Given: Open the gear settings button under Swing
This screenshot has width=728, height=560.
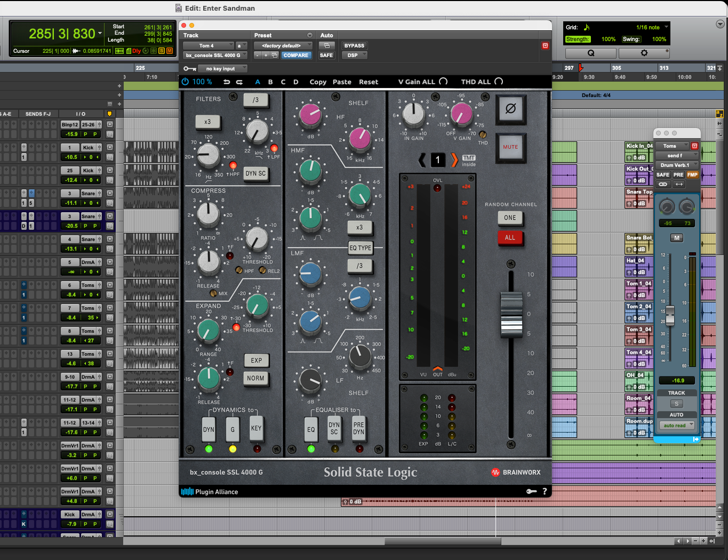Looking at the screenshot, I should pos(644,53).
